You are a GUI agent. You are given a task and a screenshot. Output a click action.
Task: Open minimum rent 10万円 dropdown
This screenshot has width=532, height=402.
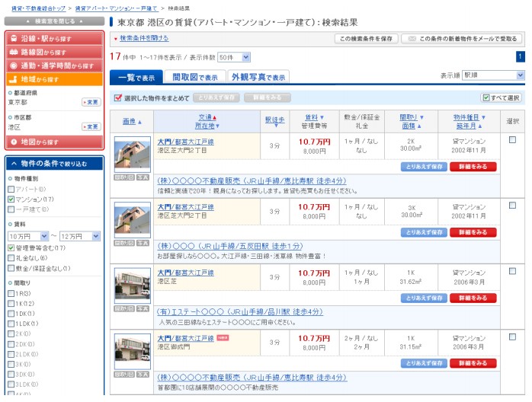[x=28, y=236]
